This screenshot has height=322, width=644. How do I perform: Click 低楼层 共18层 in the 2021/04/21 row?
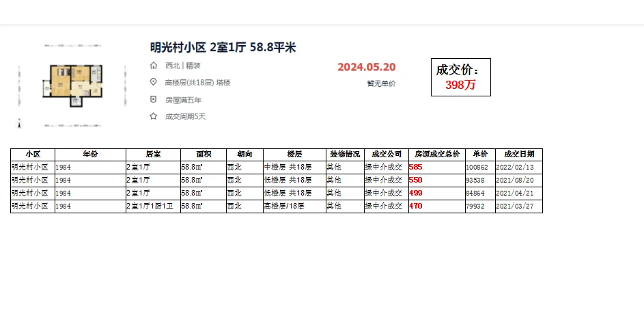[x=294, y=193]
